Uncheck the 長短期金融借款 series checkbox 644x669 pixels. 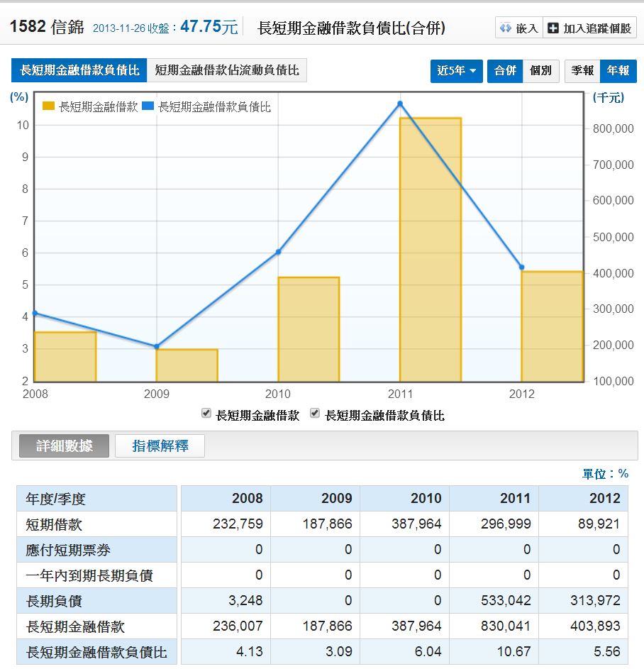(206, 414)
